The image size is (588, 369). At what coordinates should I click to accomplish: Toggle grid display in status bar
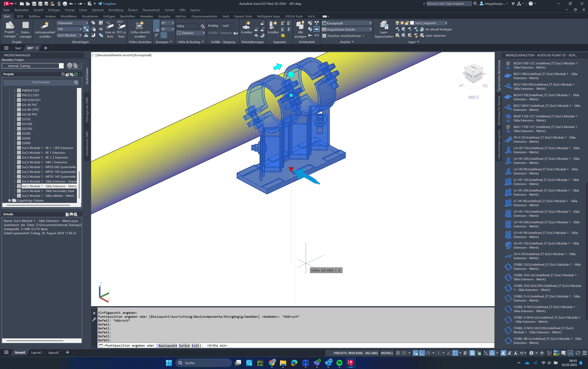pyautogui.click(x=398, y=353)
